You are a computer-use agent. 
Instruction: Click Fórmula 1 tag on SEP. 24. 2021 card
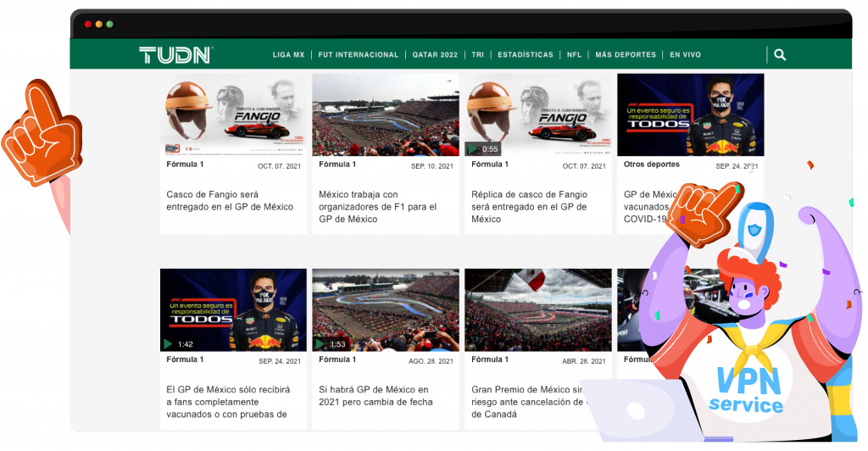coord(185,359)
